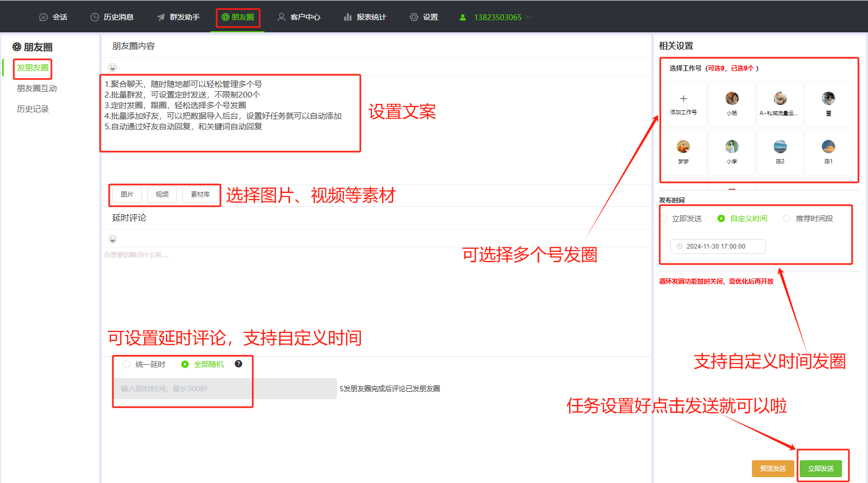Viewport: 868px width, 483px height.
Task: Open the 客户中心 menu item
Action: (x=299, y=16)
